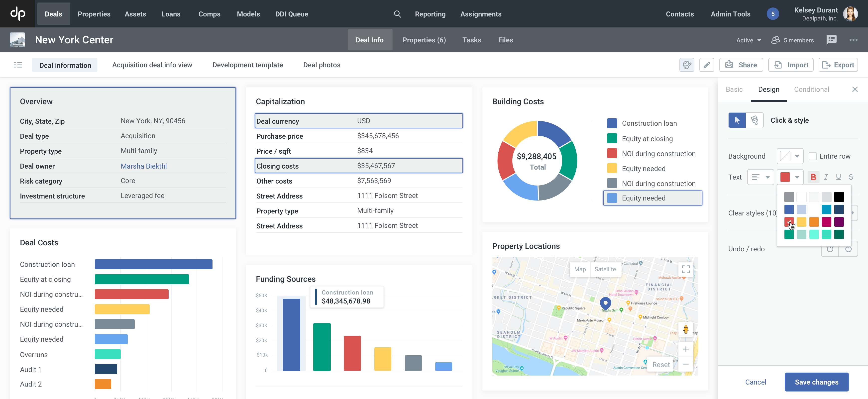Toggle italic text formatting

826,177
